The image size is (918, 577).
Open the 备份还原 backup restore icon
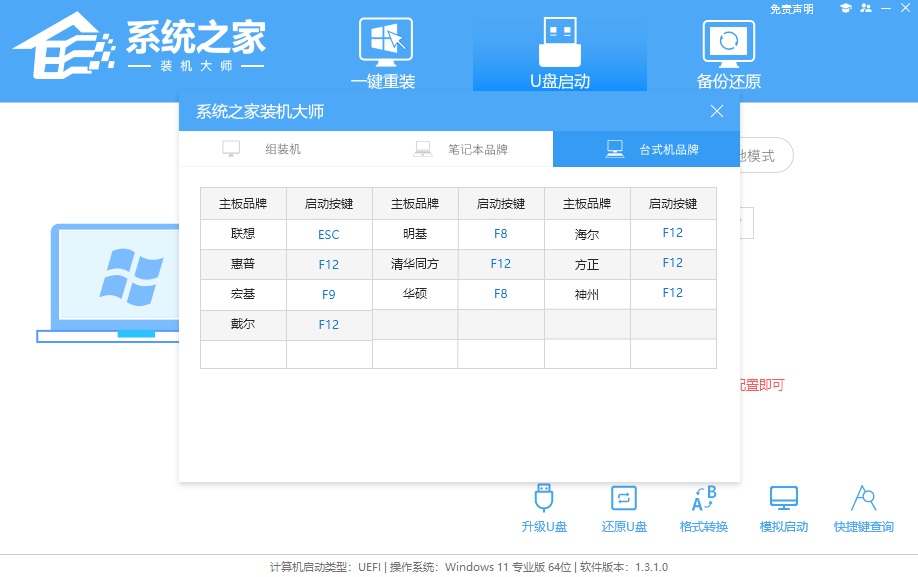pos(729,48)
